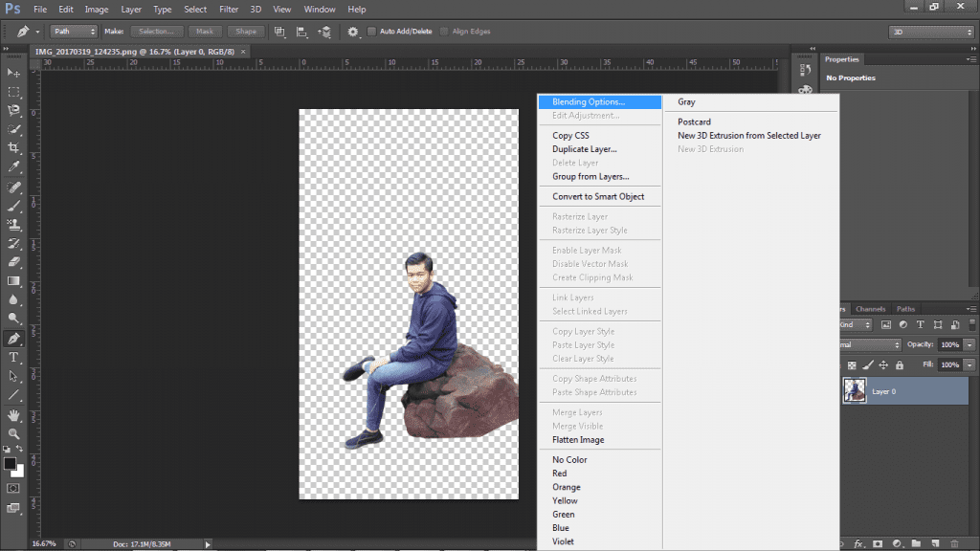The height and width of the screenshot is (551, 980).
Task: Select the Hand tool
Action: pos(13,416)
